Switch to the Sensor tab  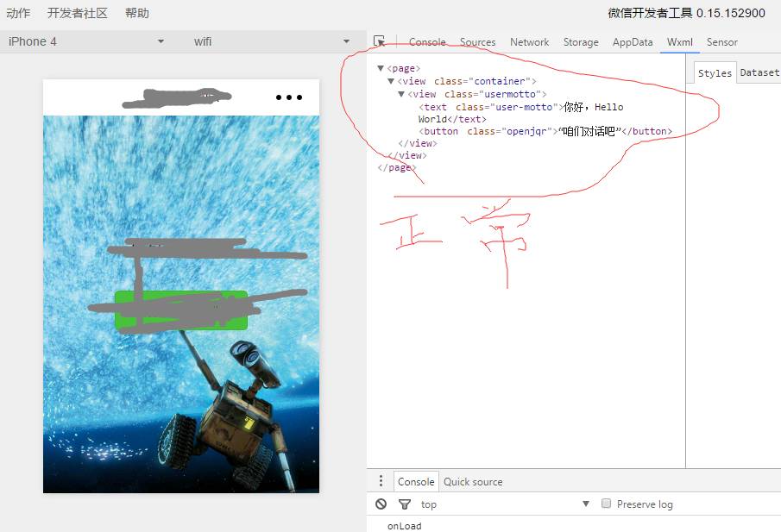[x=721, y=42]
